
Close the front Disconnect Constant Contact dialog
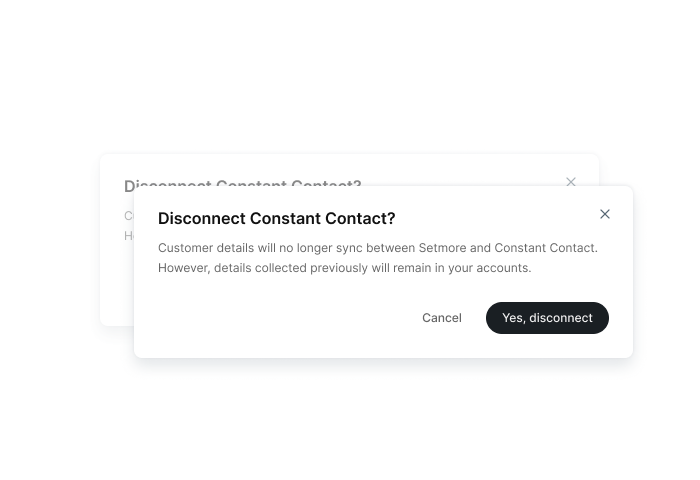pyautogui.click(x=604, y=214)
